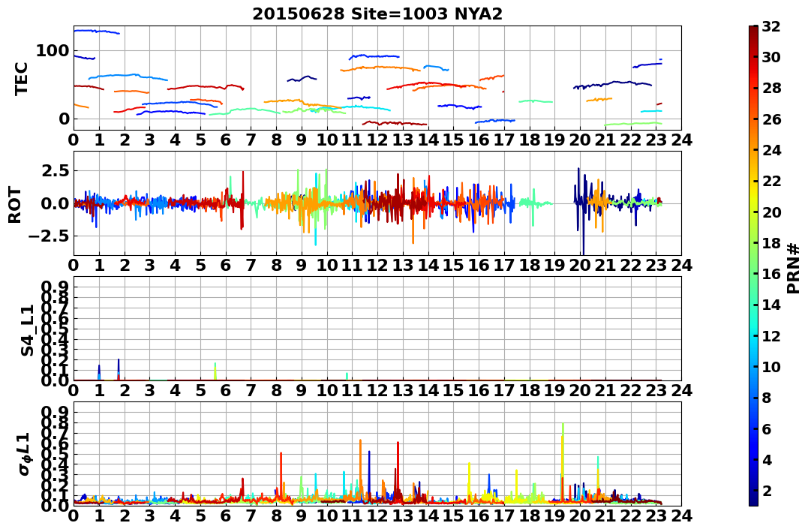Click hour '8' on the sigma-phi panel x-axis
The image size is (808, 532).
pyautogui.click(x=276, y=516)
